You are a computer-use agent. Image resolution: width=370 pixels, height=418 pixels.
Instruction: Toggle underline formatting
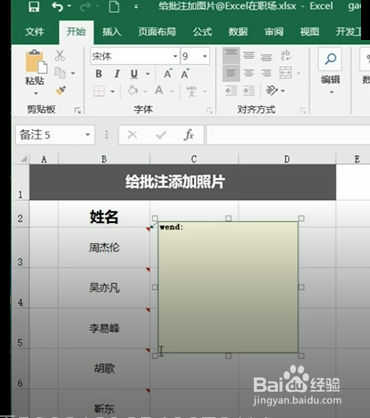click(134, 74)
